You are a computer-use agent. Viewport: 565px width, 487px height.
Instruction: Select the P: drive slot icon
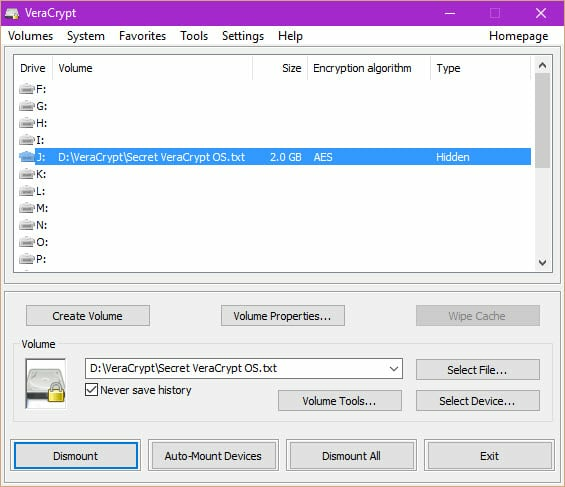click(26, 259)
